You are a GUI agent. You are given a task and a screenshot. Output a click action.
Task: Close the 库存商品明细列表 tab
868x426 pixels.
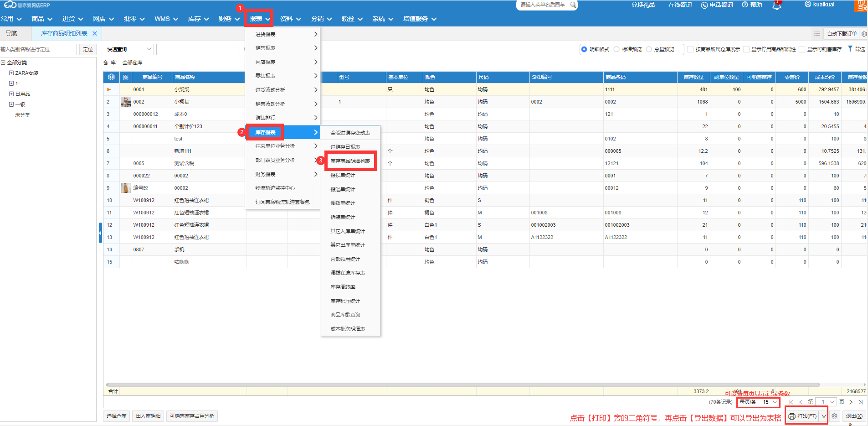95,33
